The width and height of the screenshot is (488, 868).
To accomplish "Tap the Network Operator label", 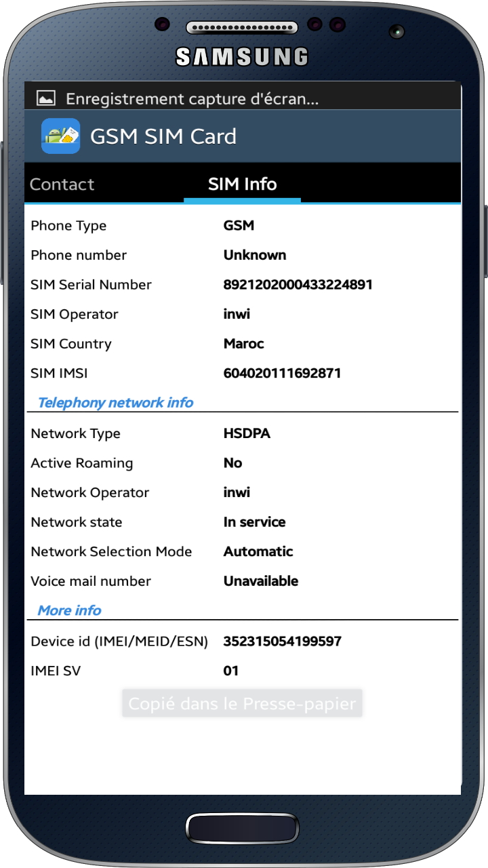I will pos(89,493).
